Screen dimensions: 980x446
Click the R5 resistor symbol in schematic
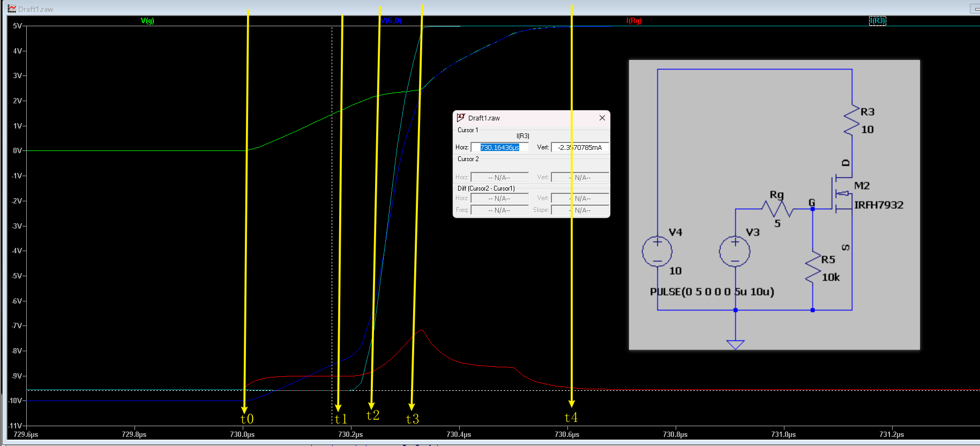pos(813,267)
